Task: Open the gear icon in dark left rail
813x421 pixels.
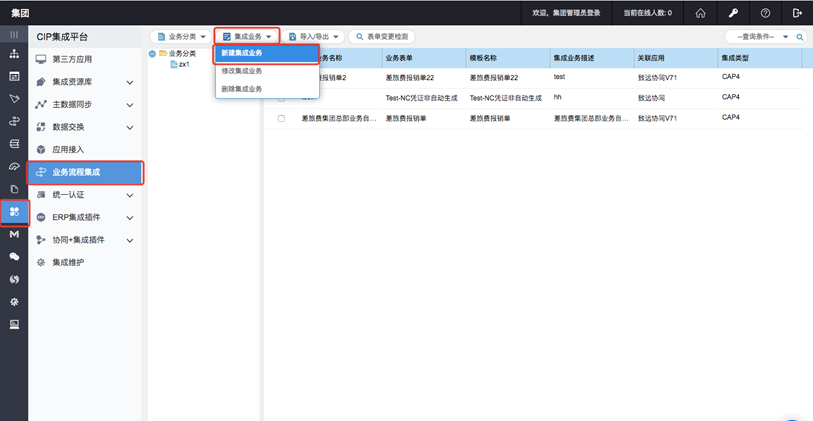Action: [15, 302]
